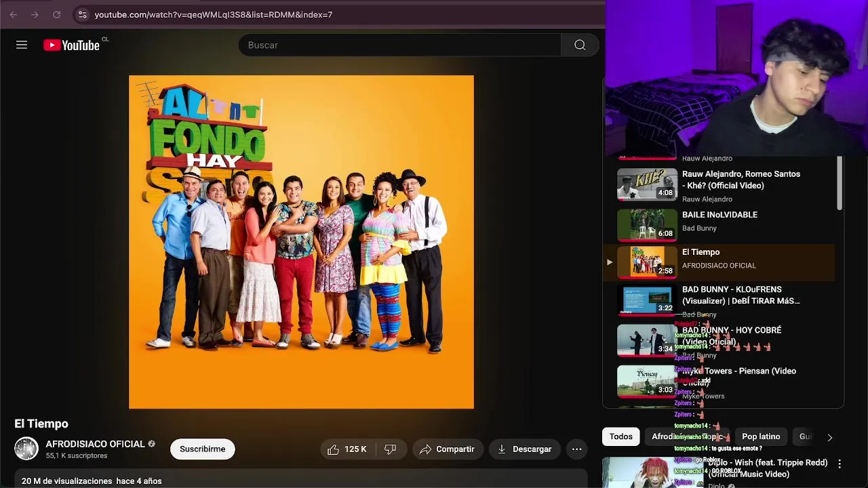868x488 pixels.
Task: Go to the YouTube home logo
Action: (x=71, y=45)
